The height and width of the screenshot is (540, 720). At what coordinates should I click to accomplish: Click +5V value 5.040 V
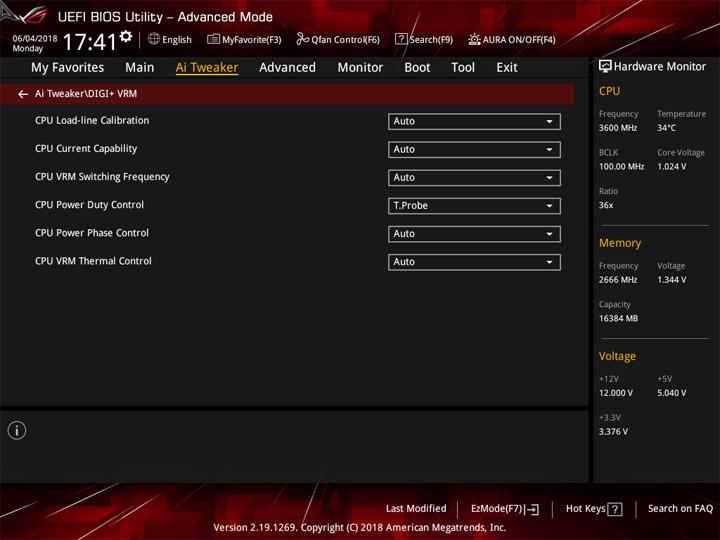pyautogui.click(x=671, y=394)
